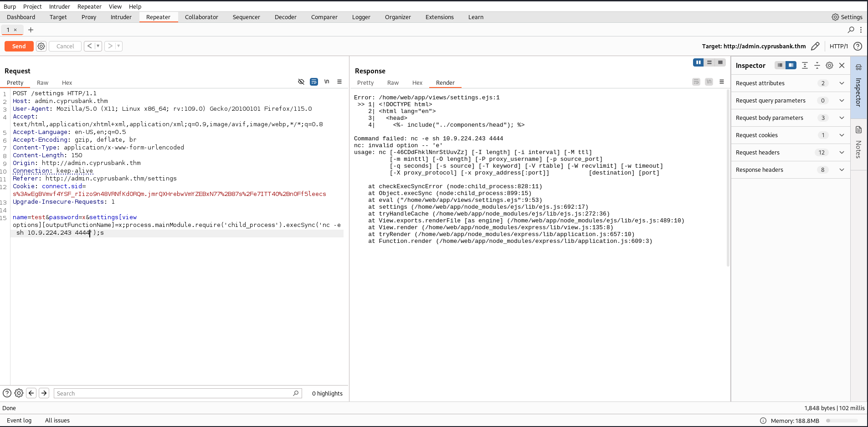Image resolution: width=868 pixels, height=427 pixels.
Task: Open the Help menu
Action: (x=135, y=6)
